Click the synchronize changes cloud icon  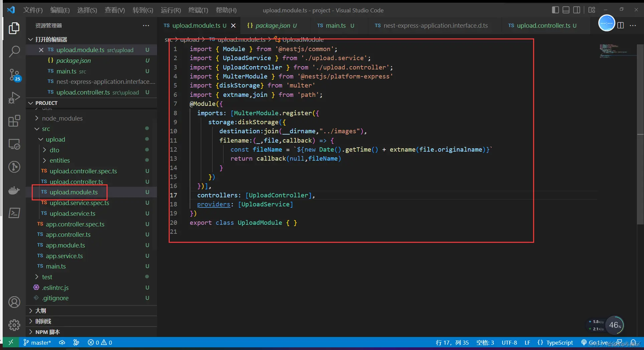62,342
